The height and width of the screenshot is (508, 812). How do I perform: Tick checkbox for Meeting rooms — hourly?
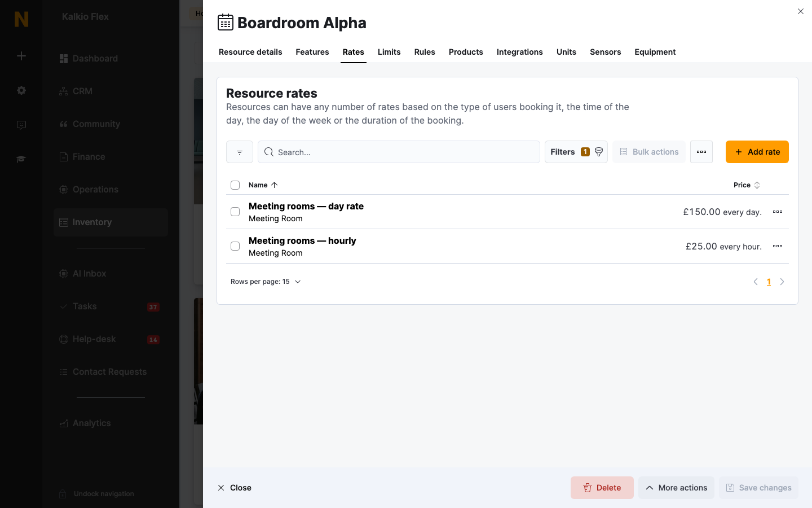click(235, 246)
